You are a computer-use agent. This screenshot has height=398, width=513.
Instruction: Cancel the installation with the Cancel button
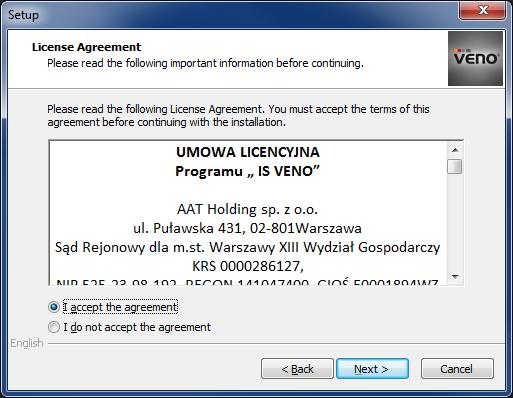click(457, 369)
